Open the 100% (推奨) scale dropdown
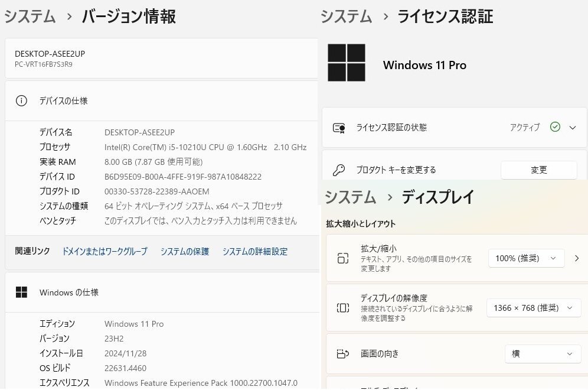The height and width of the screenshot is (390, 588). (526, 258)
